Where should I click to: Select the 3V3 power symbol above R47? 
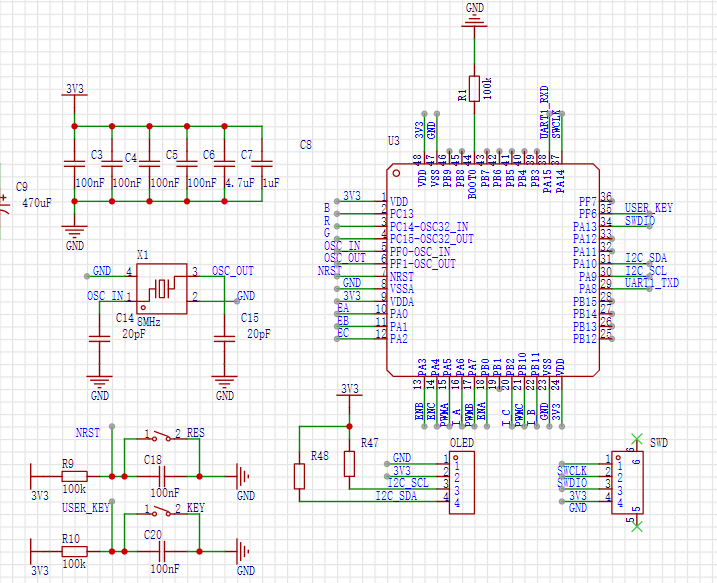coord(349,389)
